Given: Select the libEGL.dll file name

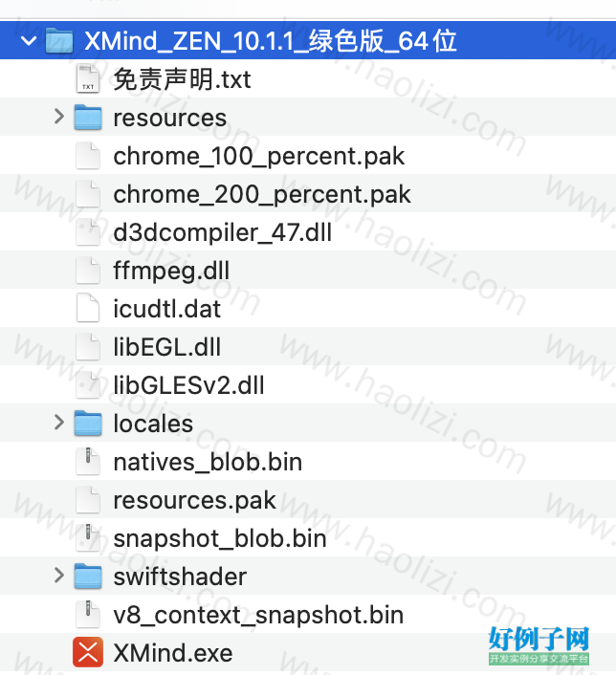Looking at the screenshot, I should pyautogui.click(x=167, y=347).
